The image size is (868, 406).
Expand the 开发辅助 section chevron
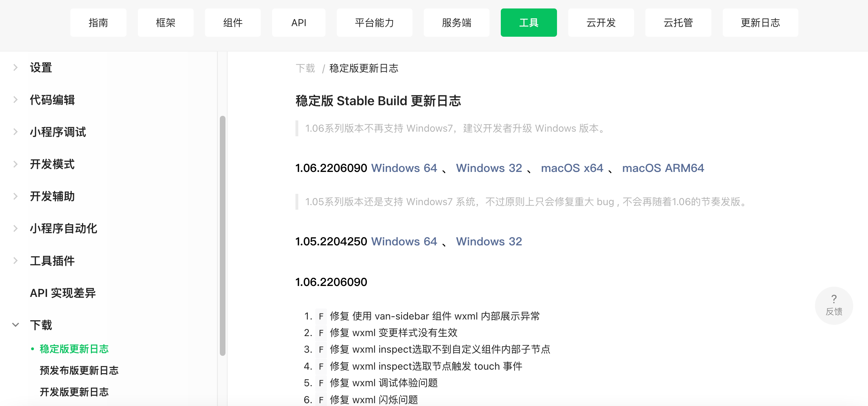[16, 196]
